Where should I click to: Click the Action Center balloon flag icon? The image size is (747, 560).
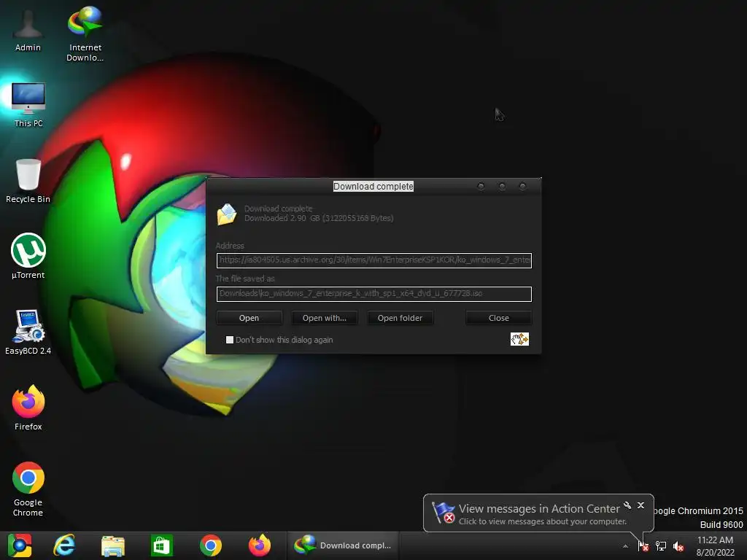point(444,513)
